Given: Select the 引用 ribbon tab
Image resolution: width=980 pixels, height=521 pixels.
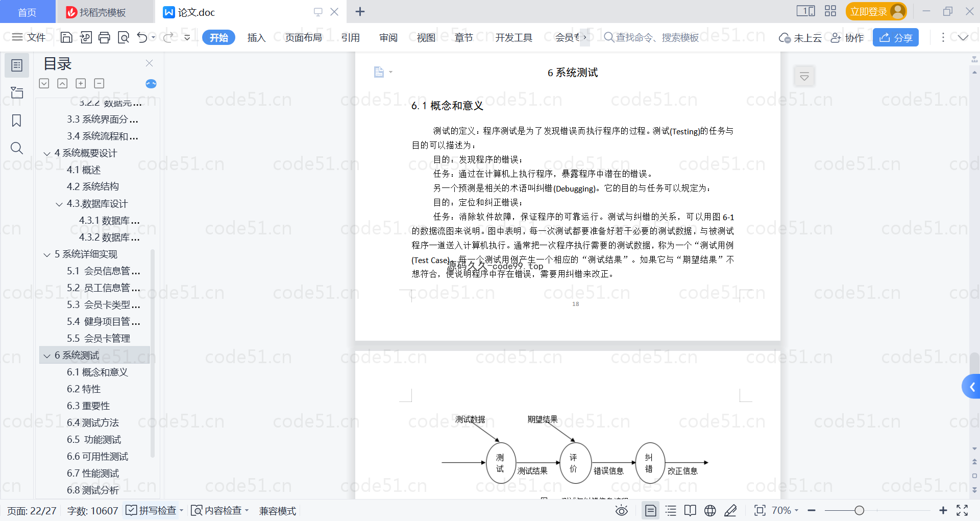Looking at the screenshot, I should (x=350, y=37).
